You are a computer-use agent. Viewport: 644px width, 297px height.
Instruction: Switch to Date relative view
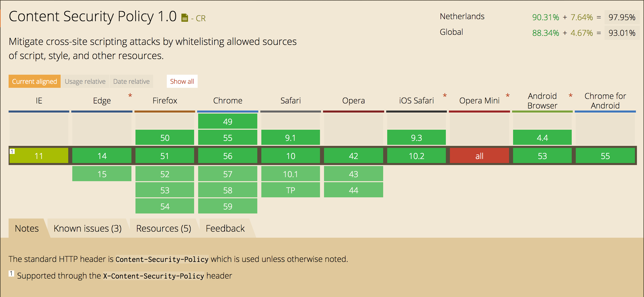click(x=131, y=81)
